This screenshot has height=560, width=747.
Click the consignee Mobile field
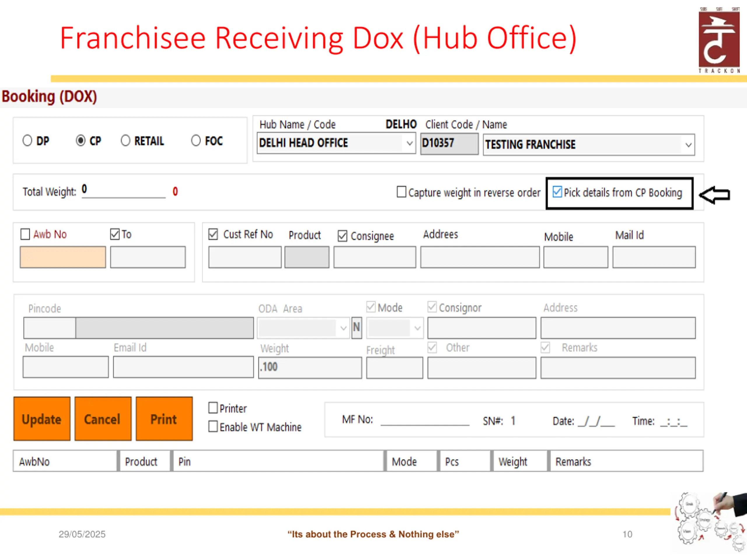tap(576, 257)
